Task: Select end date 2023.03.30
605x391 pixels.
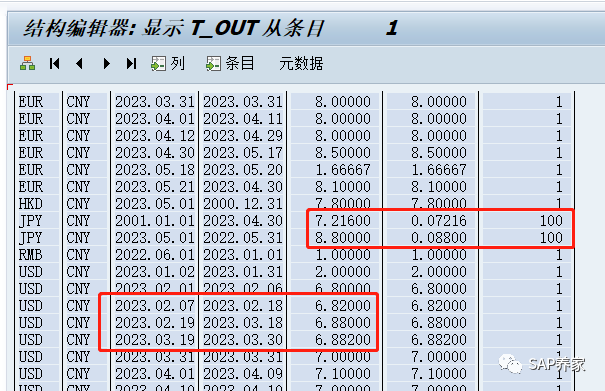Action: [x=243, y=340]
